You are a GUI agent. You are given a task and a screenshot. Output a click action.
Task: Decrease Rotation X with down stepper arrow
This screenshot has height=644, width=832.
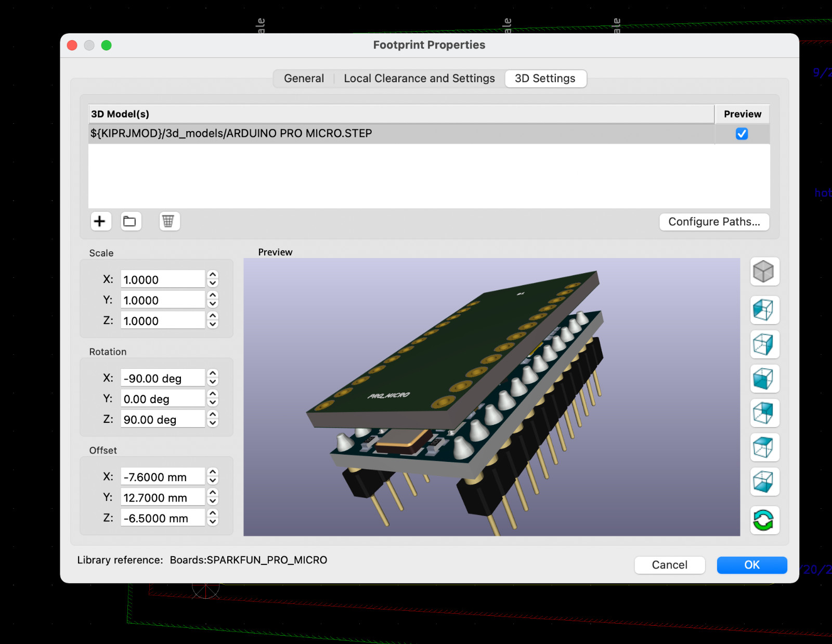click(x=213, y=382)
